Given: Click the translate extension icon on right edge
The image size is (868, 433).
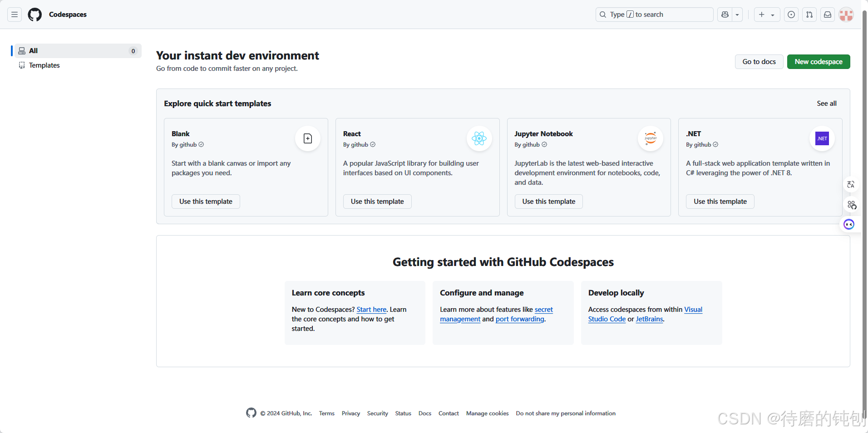Looking at the screenshot, I should [851, 184].
